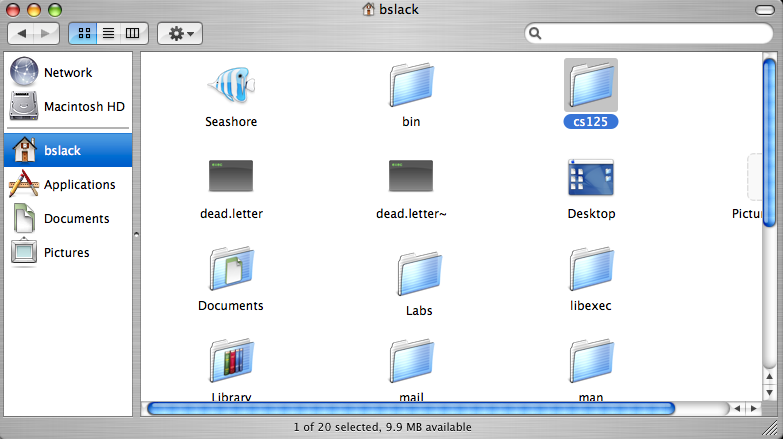
Task: Open the Labs folder
Action: [418, 273]
